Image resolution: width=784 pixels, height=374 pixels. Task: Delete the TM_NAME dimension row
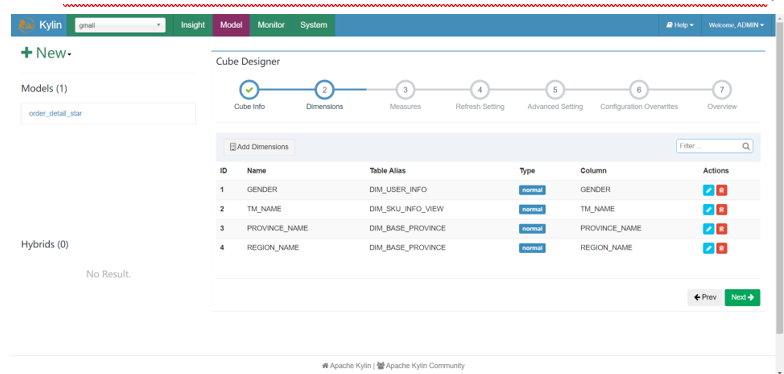point(722,210)
